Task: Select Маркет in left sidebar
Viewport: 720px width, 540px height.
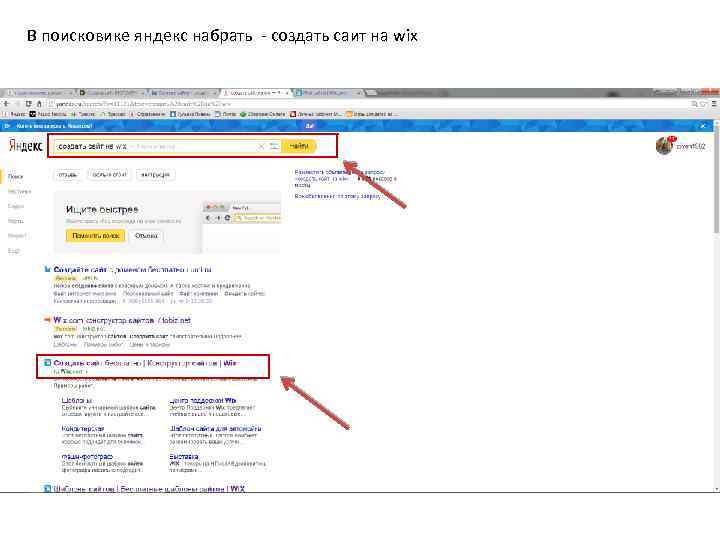Action: [x=17, y=236]
